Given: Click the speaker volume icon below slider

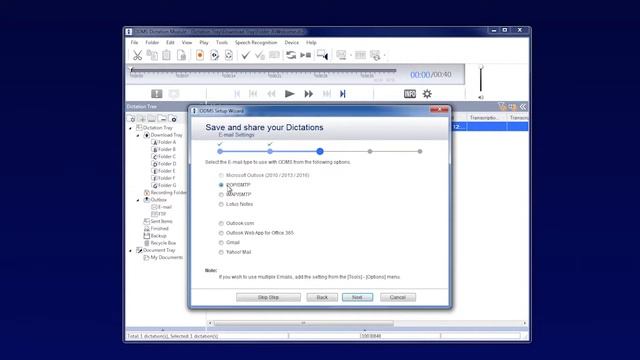Looking at the screenshot, I should 481,97.
